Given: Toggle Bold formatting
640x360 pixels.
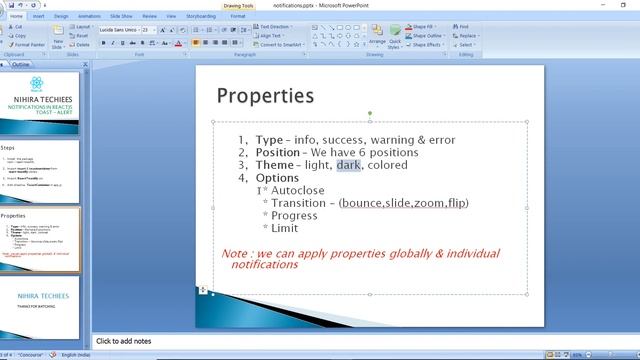Looking at the screenshot, I should (103, 43).
